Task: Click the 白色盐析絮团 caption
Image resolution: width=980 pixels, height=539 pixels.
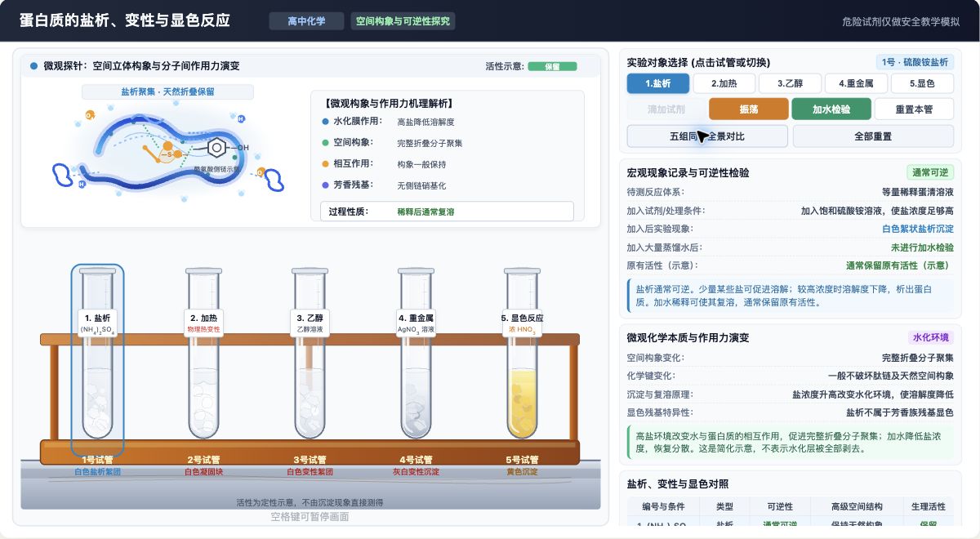Action: pyautogui.click(x=98, y=472)
